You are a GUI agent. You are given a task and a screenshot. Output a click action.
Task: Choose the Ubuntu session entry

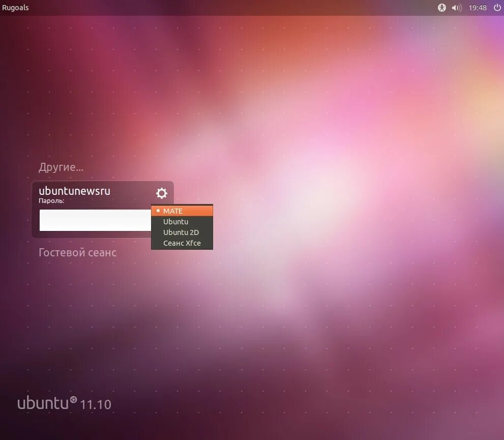click(182, 221)
